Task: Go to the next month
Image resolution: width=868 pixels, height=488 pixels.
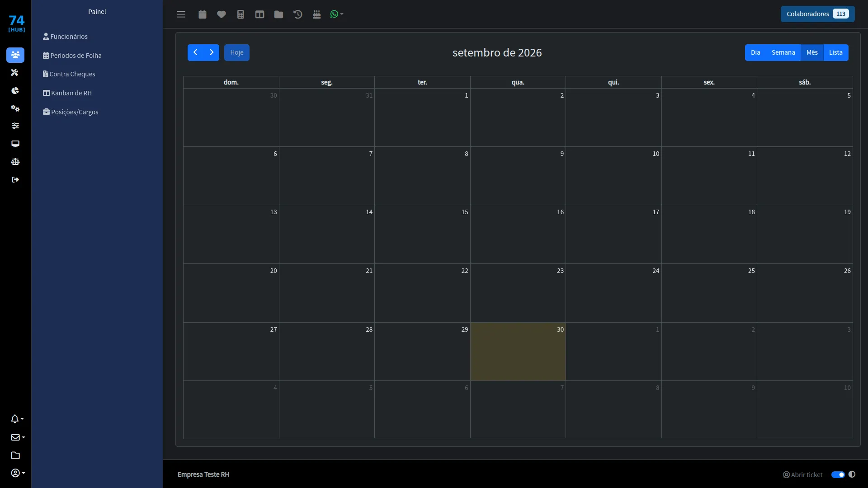Action: [212, 52]
